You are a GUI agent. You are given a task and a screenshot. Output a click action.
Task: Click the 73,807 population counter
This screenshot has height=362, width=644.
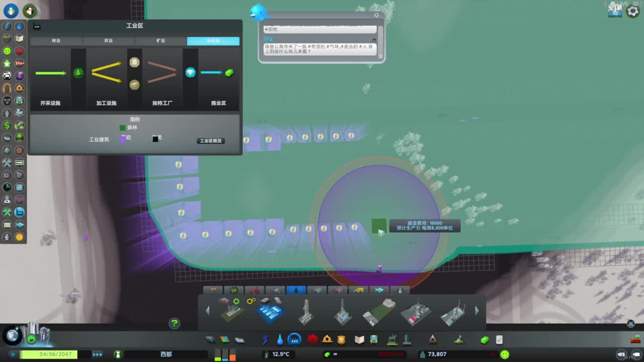click(x=437, y=354)
